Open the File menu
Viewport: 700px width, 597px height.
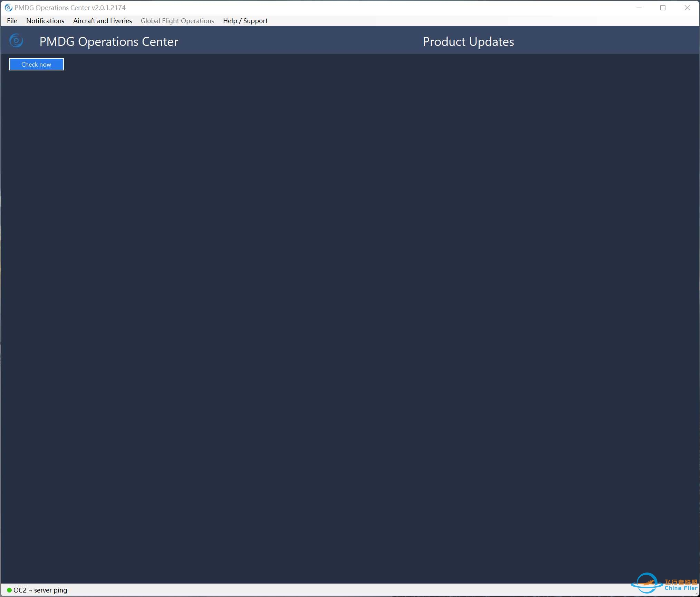click(12, 21)
